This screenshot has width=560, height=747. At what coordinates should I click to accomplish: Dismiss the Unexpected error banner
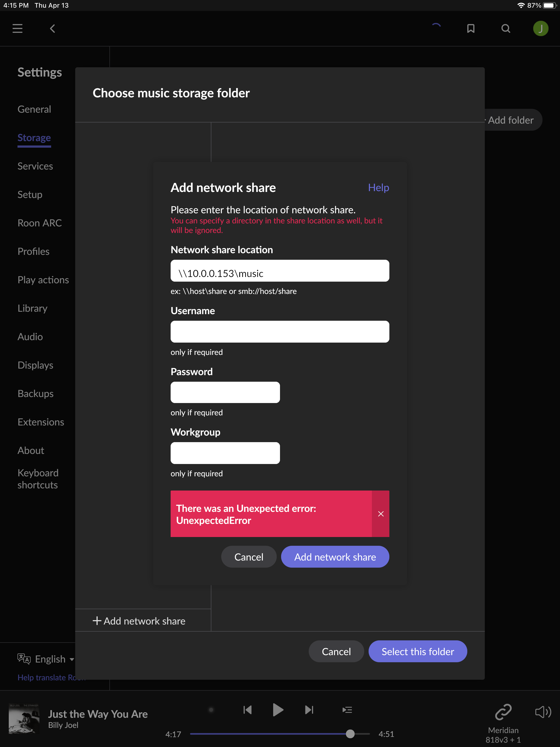(381, 514)
